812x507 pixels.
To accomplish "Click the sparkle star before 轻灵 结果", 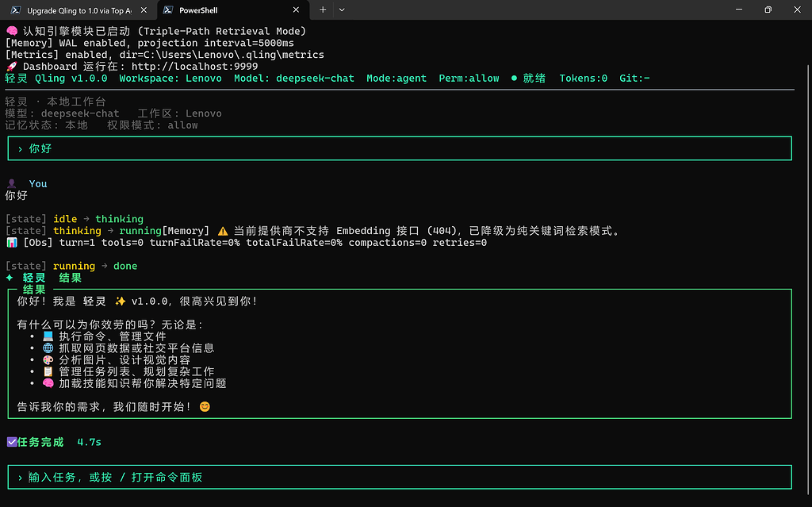I will 10,278.
